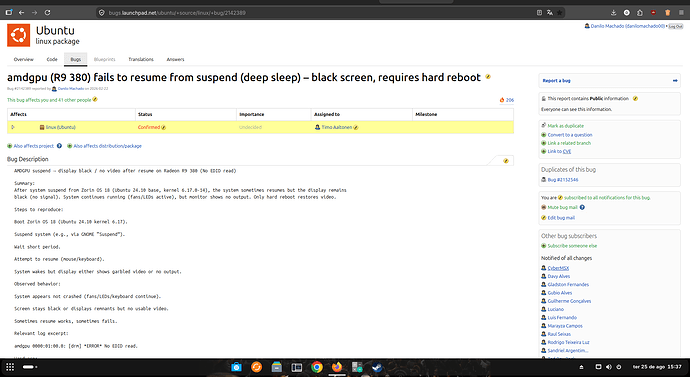Click Link a related branch
690x377 pixels.
pyautogui.click(x=569, y=143)
